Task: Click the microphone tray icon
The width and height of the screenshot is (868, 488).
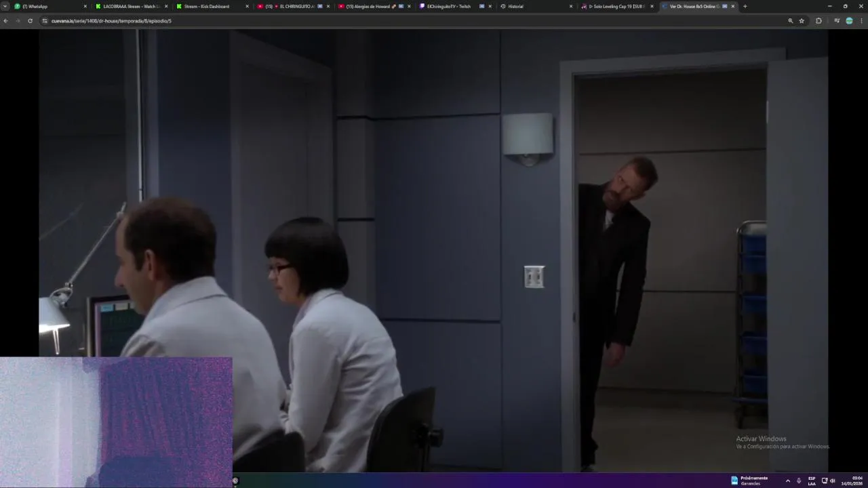Action: [x=799, y=481]
